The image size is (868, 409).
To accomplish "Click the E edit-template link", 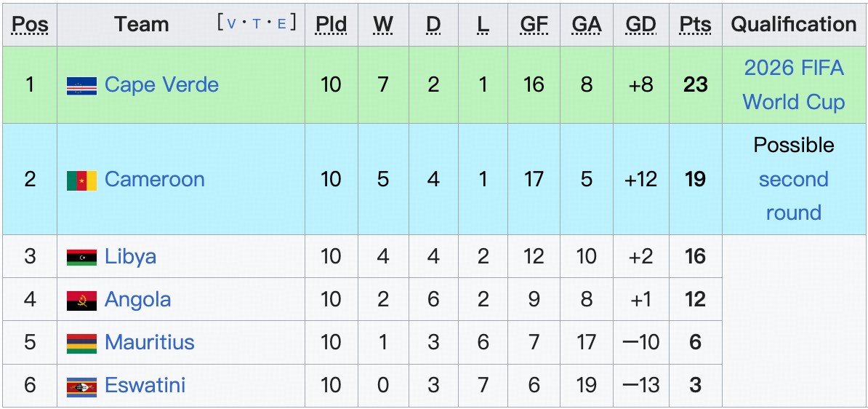I will (281, 23).
